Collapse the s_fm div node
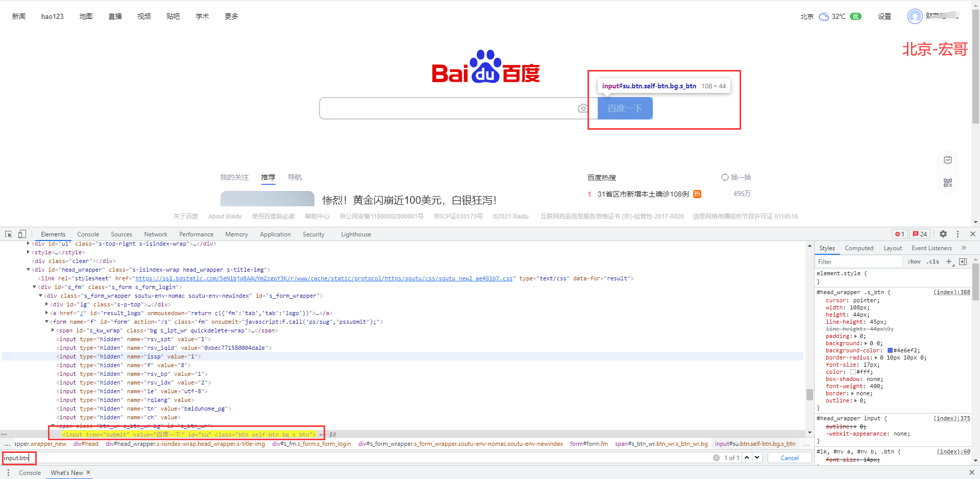980x479 pixels. (34, 287)
